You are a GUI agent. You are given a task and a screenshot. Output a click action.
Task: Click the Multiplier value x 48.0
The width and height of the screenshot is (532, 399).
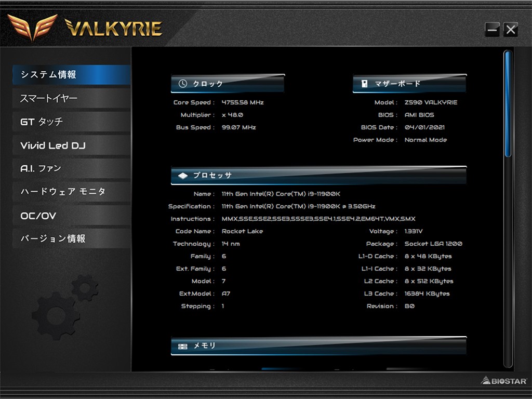232,115
